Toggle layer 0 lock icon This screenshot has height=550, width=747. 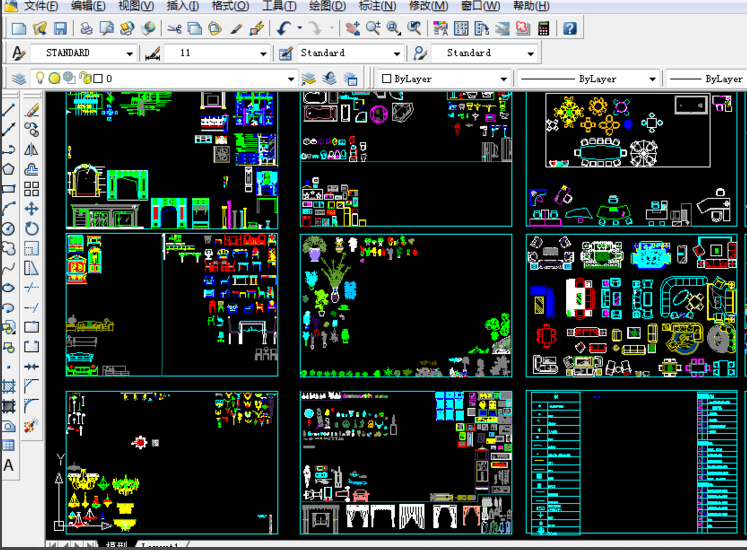point(84,78)
